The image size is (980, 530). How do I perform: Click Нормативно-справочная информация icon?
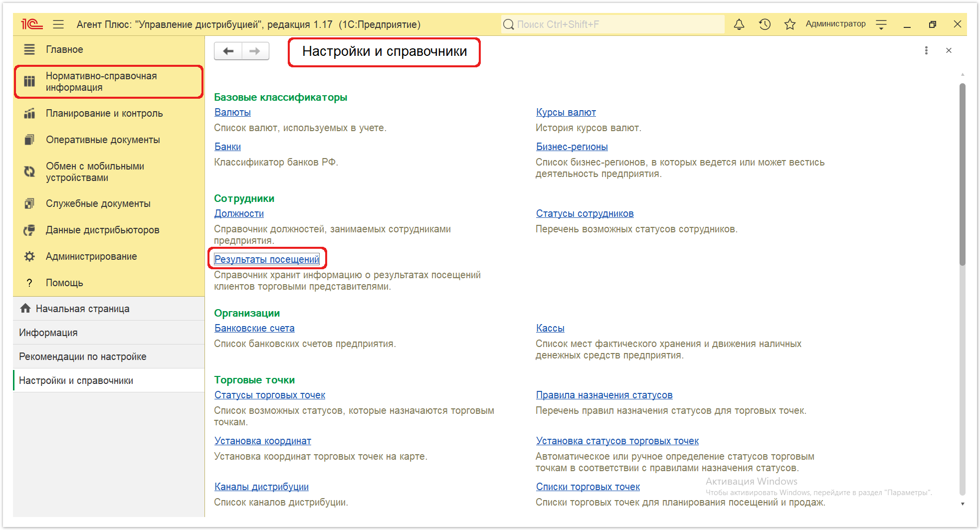[x=29, y=81]
